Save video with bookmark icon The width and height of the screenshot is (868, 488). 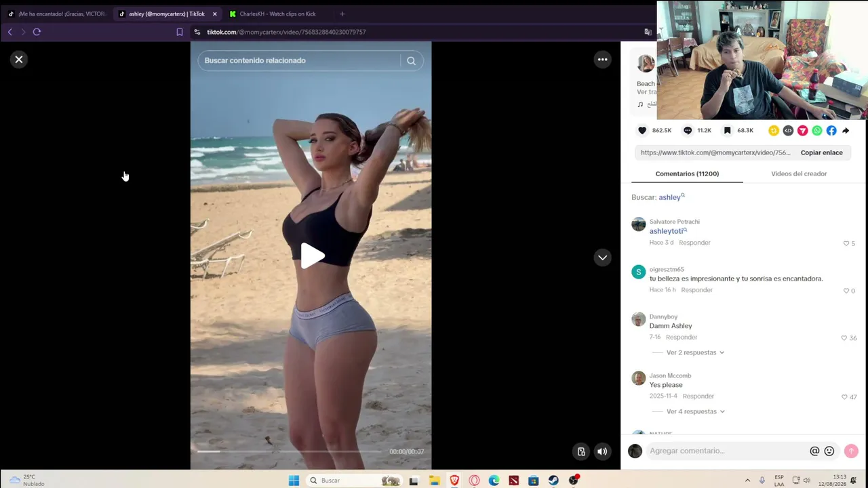click(727, 130)
